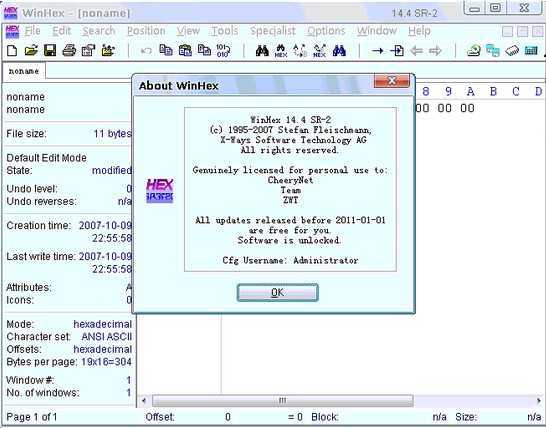Click the Paste clipboard toolbar icon

coord(185,50)
